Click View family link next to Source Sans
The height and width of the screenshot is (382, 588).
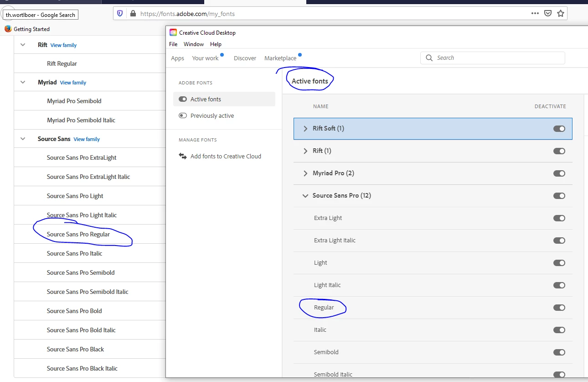point(87,139)
